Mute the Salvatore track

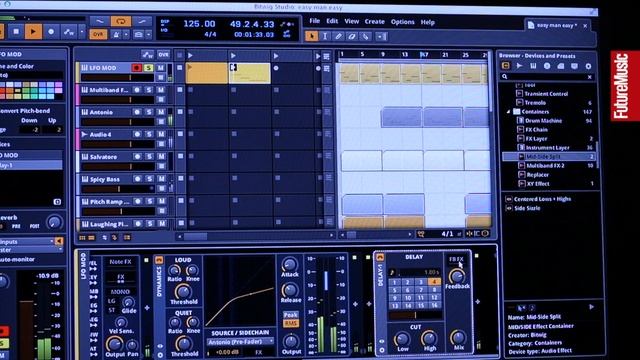click(x=161, y=156)
